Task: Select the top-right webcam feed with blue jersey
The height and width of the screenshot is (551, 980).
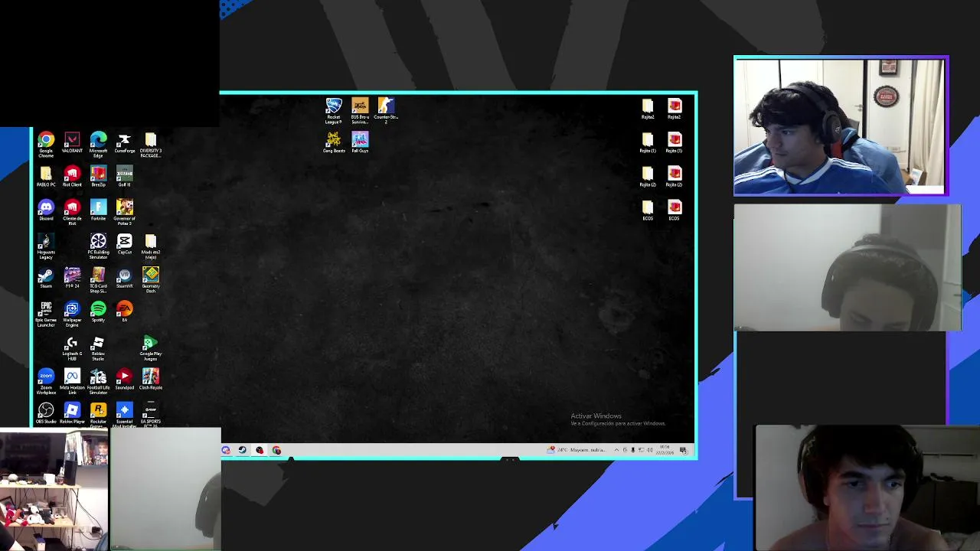Action: 841,126
